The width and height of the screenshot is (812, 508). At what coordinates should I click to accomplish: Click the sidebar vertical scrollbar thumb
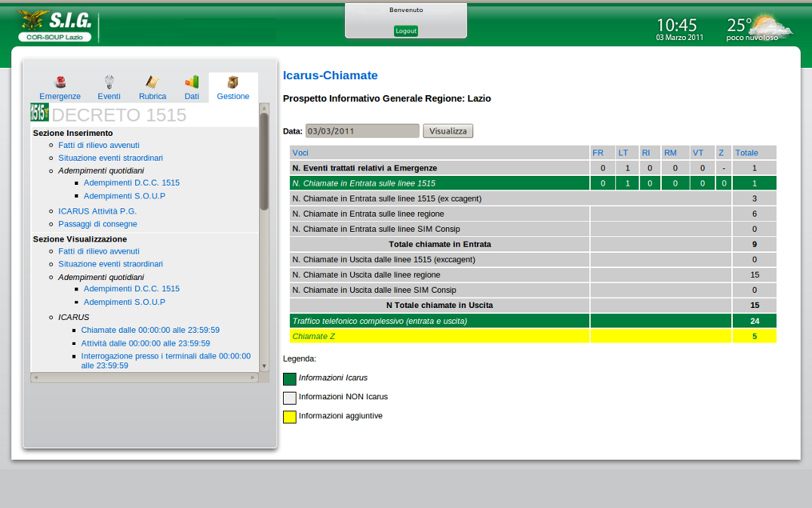264,161
